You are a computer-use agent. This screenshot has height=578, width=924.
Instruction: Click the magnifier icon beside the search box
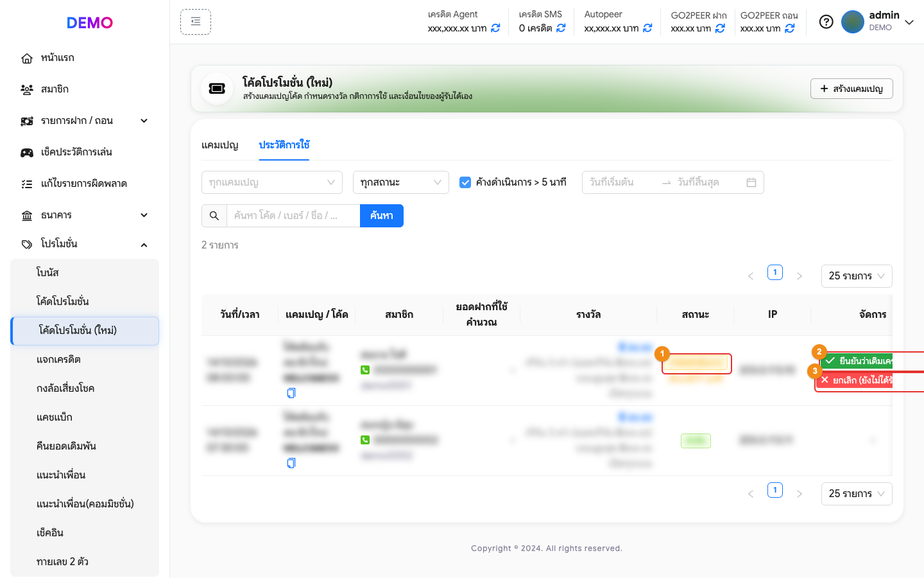coord(214,216)
